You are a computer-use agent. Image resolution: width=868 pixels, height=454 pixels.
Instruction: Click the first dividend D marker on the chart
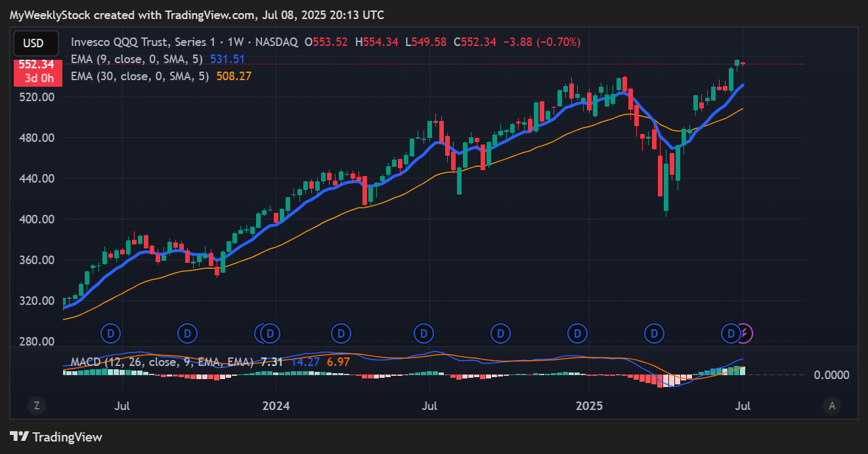[x=110, y=333]
